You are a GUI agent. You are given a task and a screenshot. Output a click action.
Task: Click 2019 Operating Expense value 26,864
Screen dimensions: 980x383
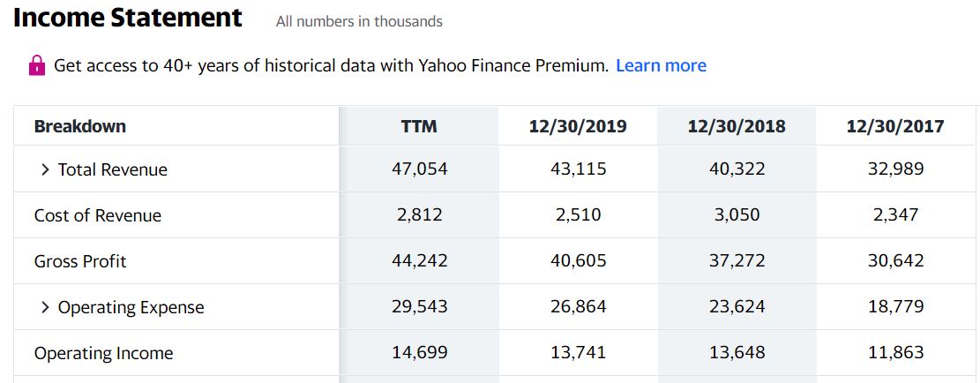pyautogui.click(x=578, y=306)
